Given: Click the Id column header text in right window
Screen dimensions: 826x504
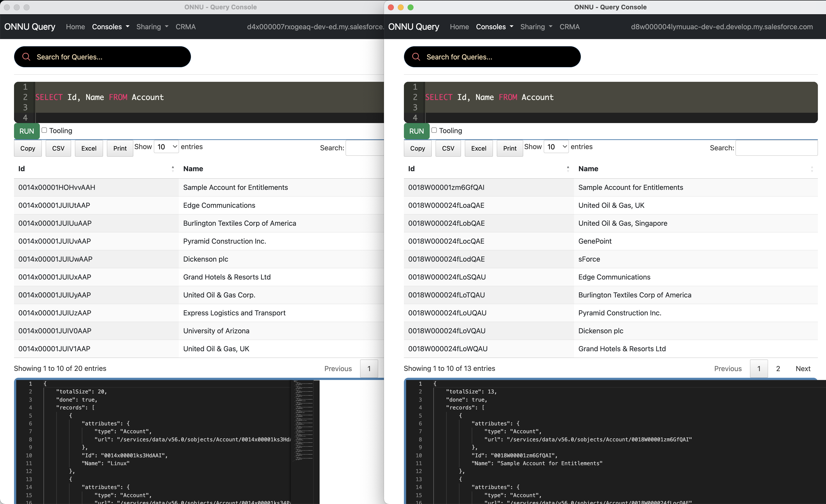Looking at the screenshot, I should 411,169.
